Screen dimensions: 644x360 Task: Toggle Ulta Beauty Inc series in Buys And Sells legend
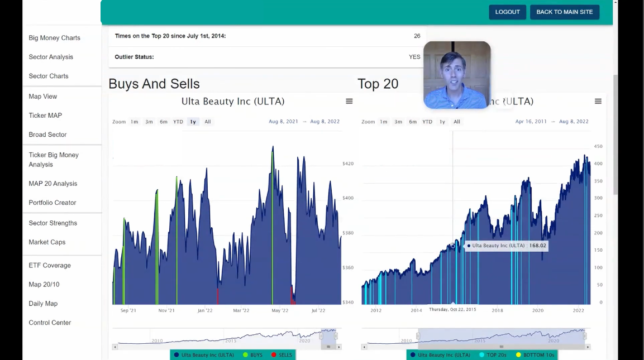point(204,354)
